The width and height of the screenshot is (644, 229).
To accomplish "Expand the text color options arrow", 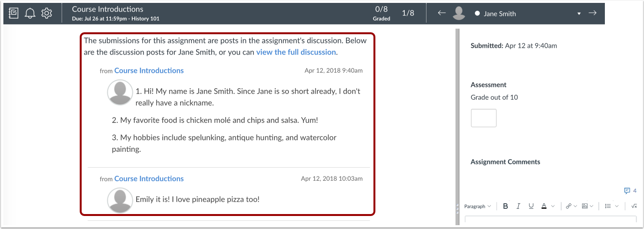I will [553, 206].
